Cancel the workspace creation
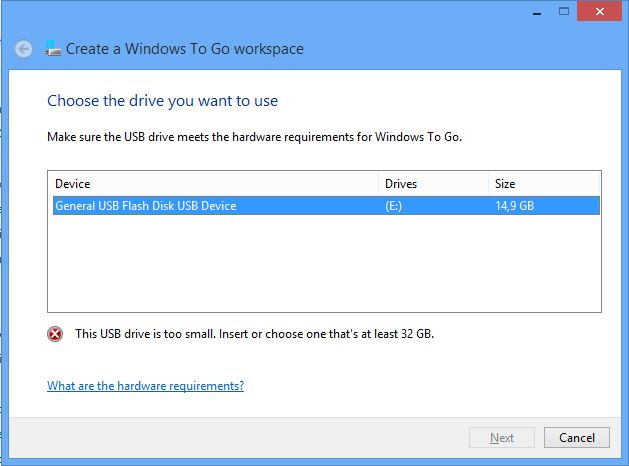This screenshot has width=629, height=466. [577, 438]
